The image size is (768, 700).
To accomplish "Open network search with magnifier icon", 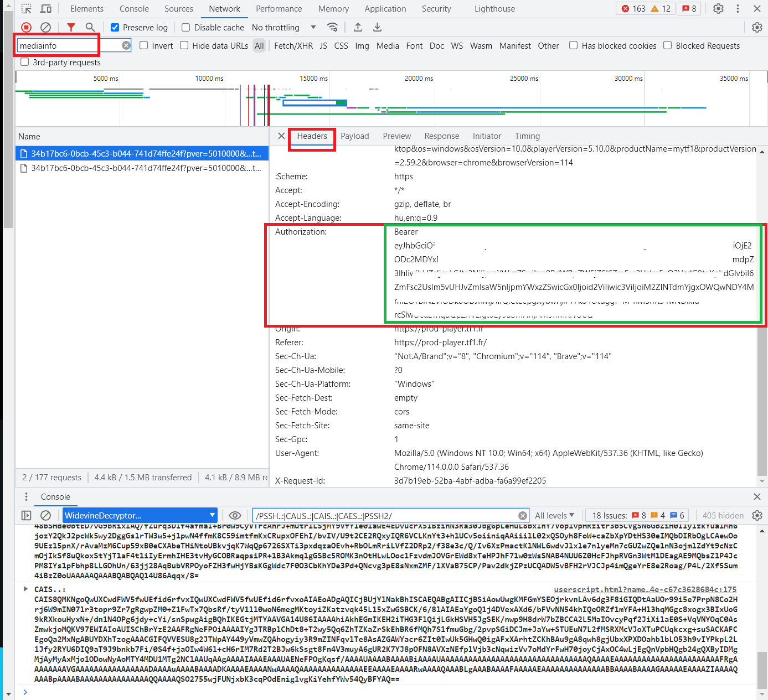I will pos(90,27).
